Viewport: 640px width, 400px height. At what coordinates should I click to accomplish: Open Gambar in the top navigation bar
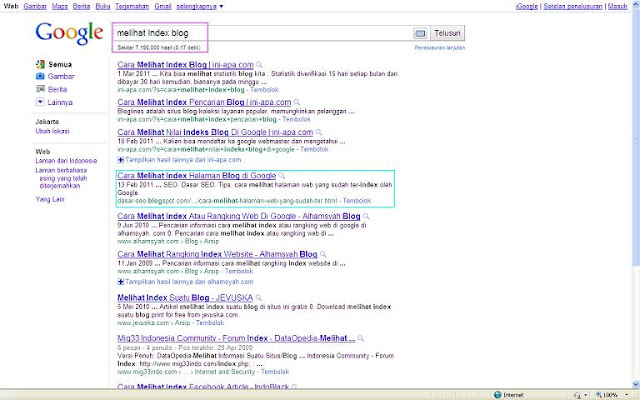click(x=35, y=7)
